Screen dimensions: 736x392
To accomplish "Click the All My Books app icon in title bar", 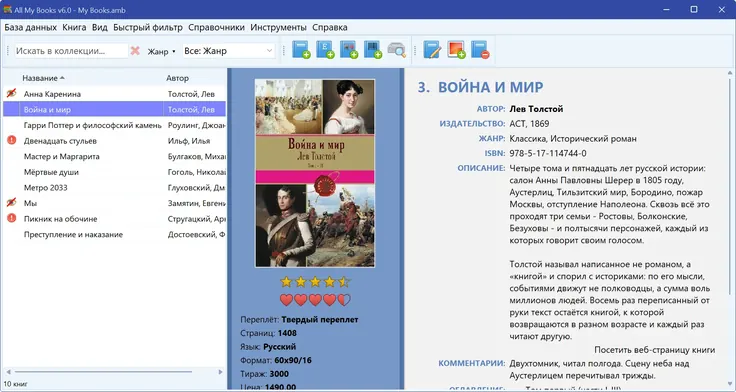I will click(7, 9).
